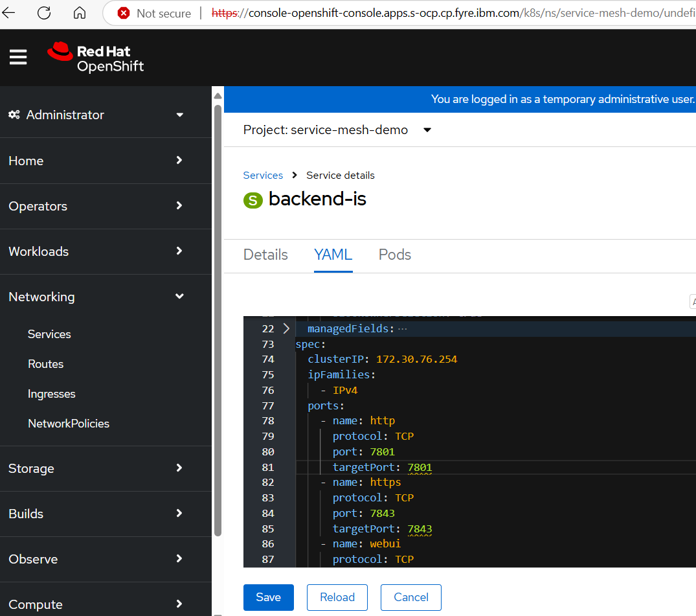This screenshot has width=696, height=616.
Task: Expand the Workloads navigation section
Action: tap(96, 251)
